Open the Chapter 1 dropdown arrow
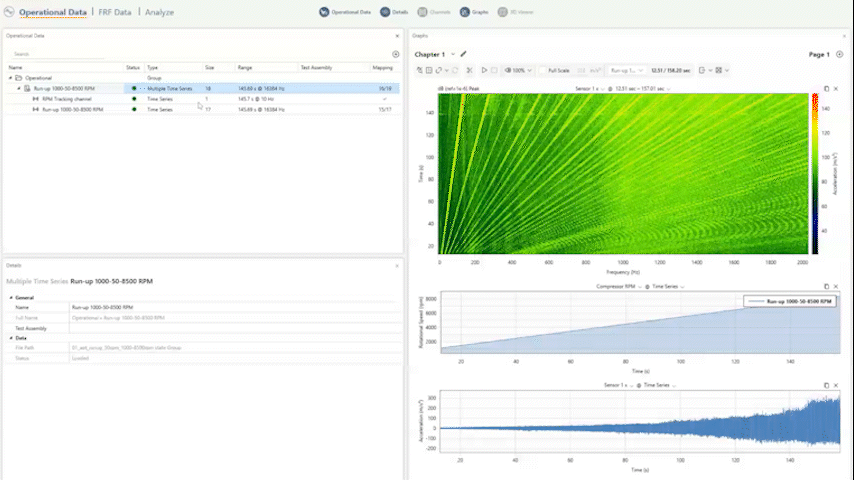The height and width of the screenshot is (480, 854). click(453, 54)
